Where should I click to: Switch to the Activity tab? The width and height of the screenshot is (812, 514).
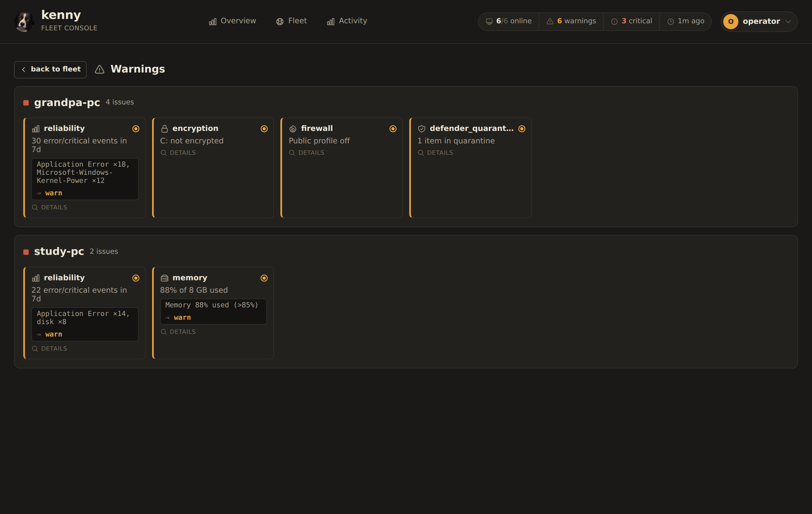point(347,21)
